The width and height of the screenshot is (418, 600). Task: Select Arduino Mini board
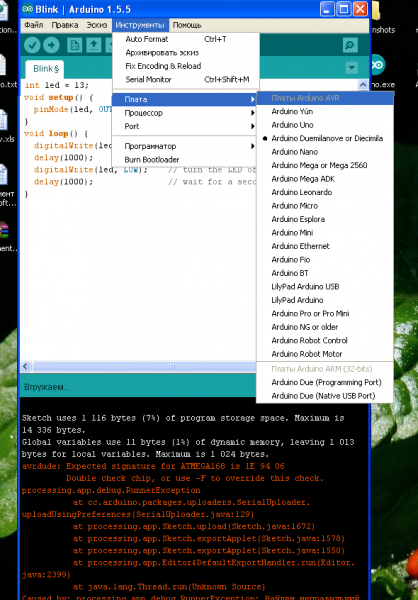[325, 233]
